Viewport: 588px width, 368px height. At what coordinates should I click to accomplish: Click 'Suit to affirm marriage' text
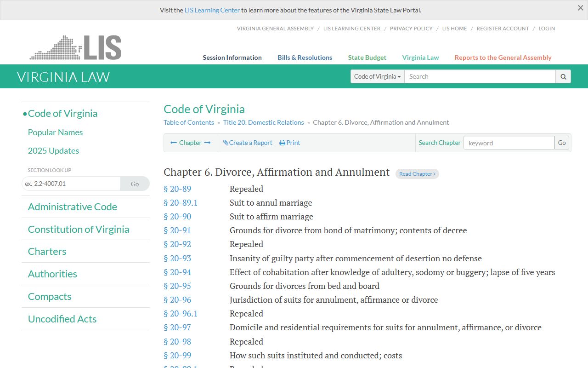271,217
